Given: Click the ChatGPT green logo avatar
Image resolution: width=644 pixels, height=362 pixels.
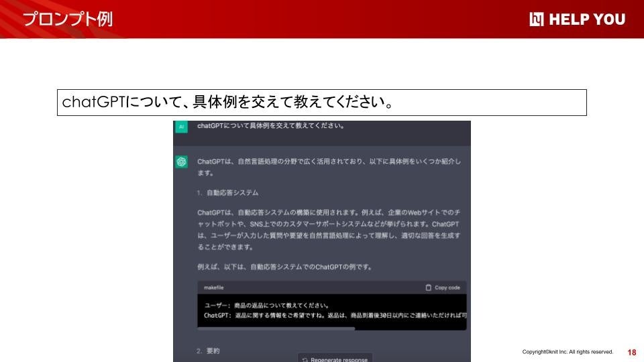Looking at the screenshot, I should click(182, 162).
